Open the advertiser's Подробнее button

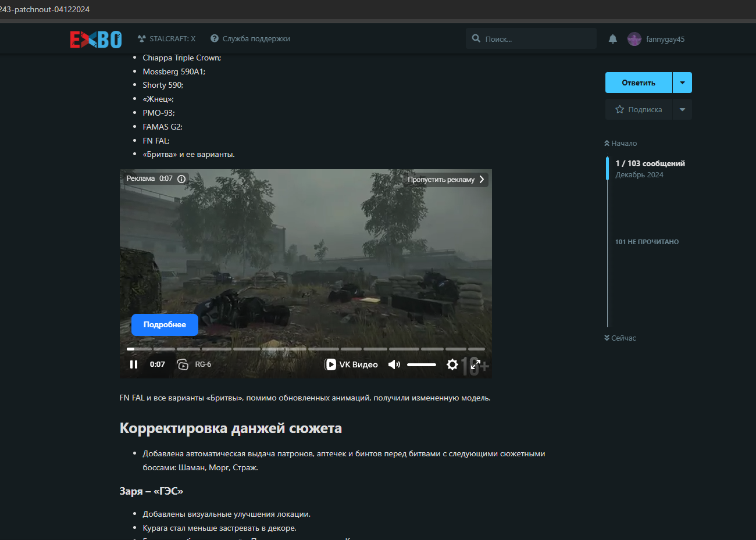click(x=165, y=325)
